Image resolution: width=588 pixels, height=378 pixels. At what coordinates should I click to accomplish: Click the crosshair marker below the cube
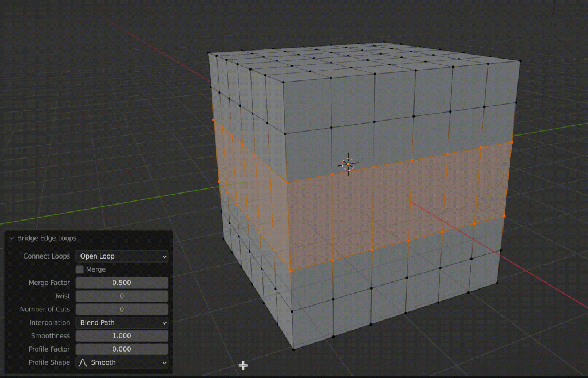[x=243, y=365]
